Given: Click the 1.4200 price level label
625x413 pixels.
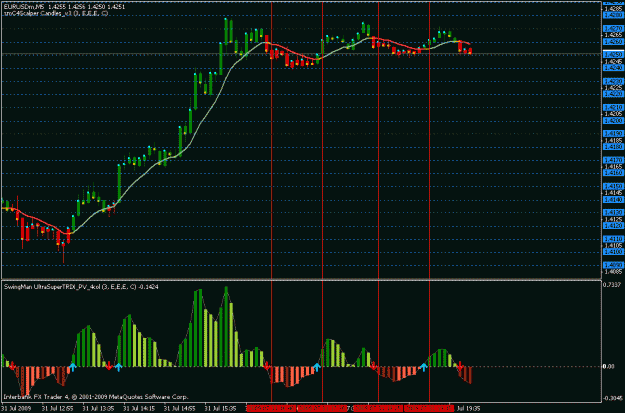Looking at the screenshot, I should [x=613, y=121].
